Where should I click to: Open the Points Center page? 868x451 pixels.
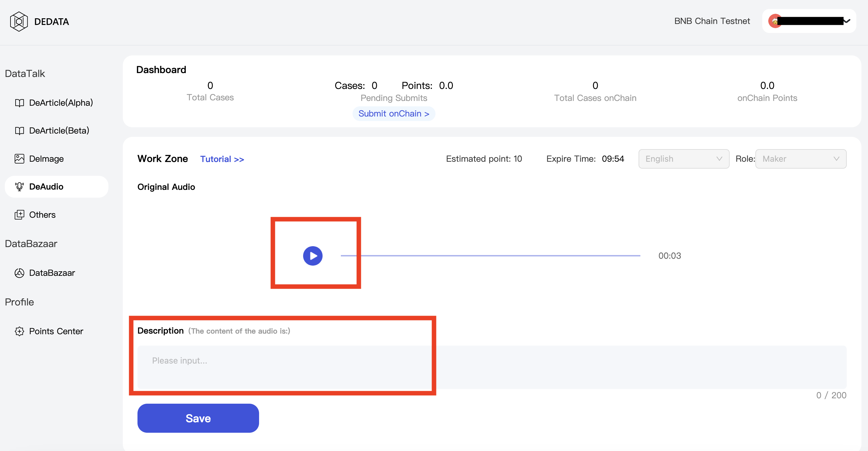click(x=57, y=331)
